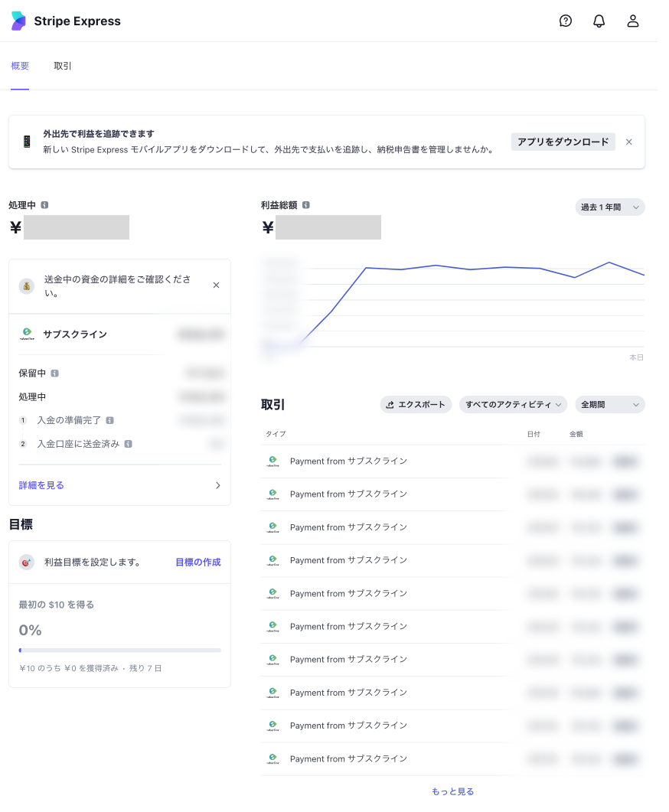Click the アプリをダウンロード button

(x=563, y=142)
